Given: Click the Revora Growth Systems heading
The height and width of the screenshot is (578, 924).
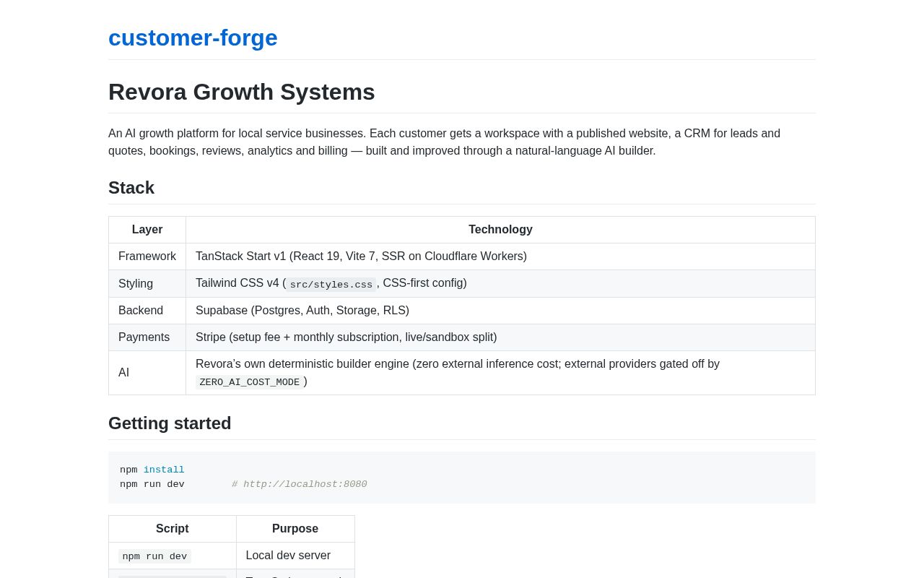Looking at the screenshot, I should [x=242, y=92].
